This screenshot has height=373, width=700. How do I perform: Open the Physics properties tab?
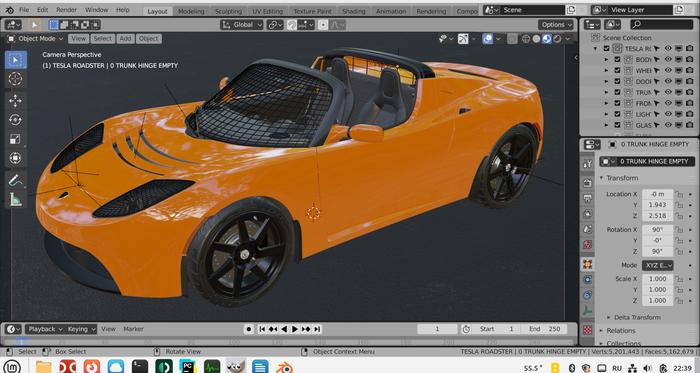pos(588,280)
